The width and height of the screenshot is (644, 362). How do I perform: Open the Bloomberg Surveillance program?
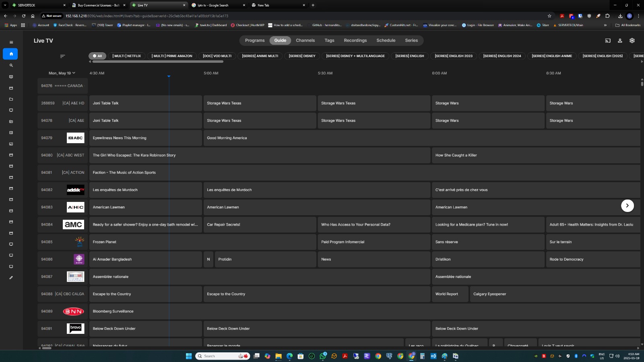365,311
